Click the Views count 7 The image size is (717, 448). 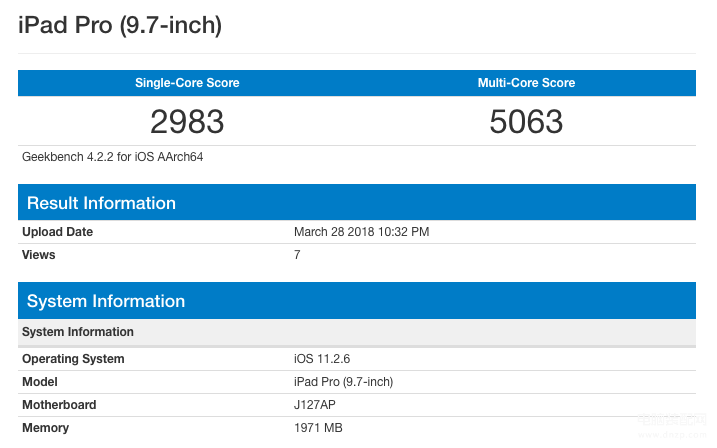297,255
